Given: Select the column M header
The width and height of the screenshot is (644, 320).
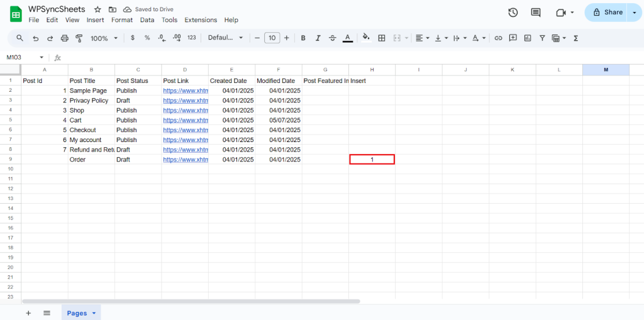Looking at the screenshot, I should pos(606,70).
